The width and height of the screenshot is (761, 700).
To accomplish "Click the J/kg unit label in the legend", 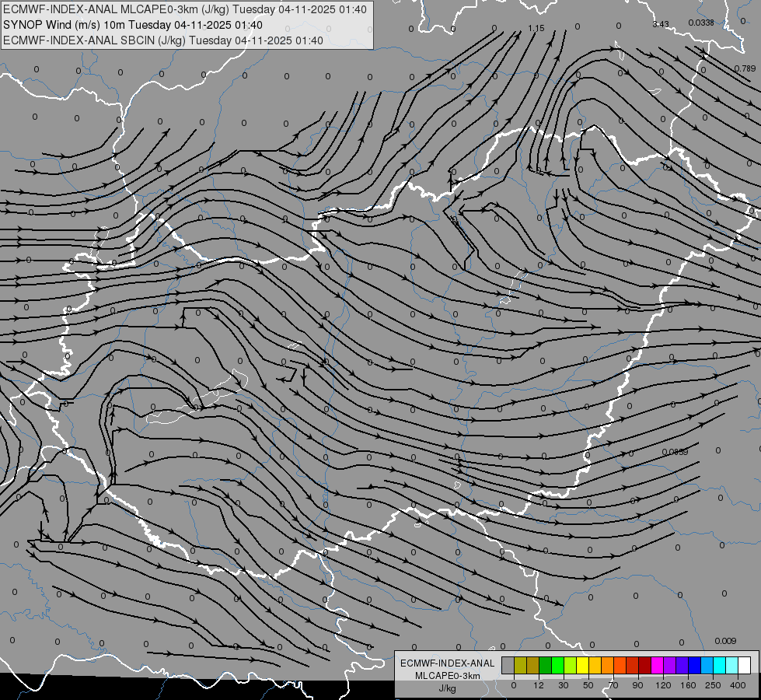I will (x=447, y=688).
